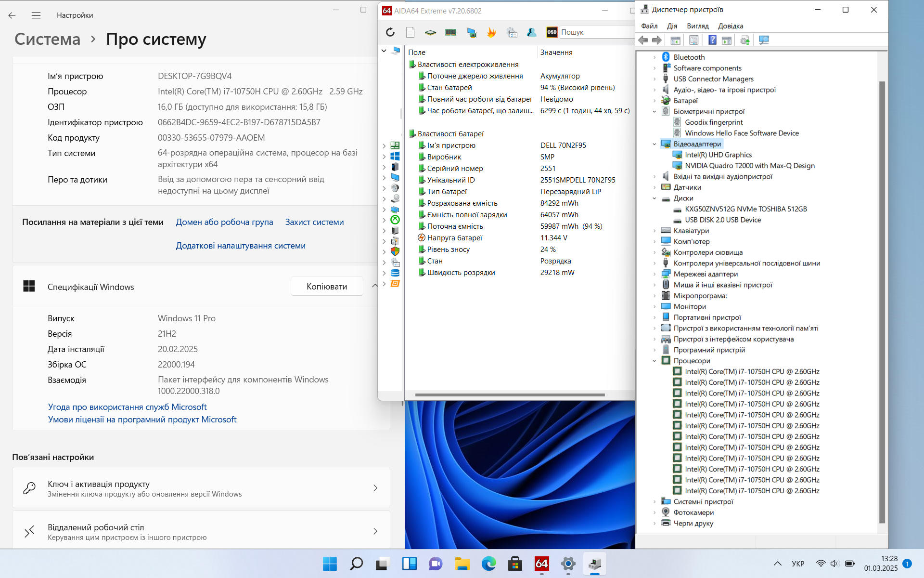Expand the Мережеві адаптери node
The width and height of the screenshot is (924, 578).
click(654, 274)
